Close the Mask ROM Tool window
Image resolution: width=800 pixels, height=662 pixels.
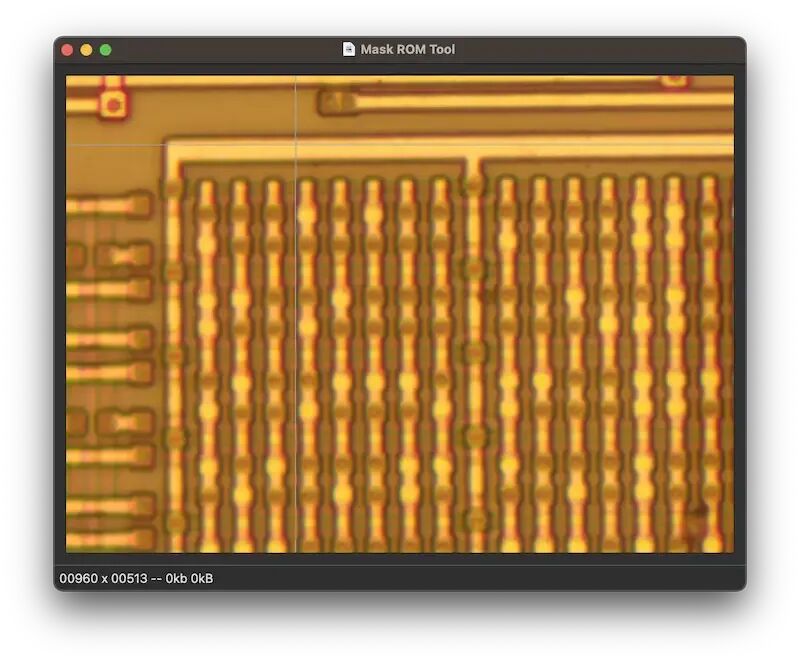click(67, 49)
